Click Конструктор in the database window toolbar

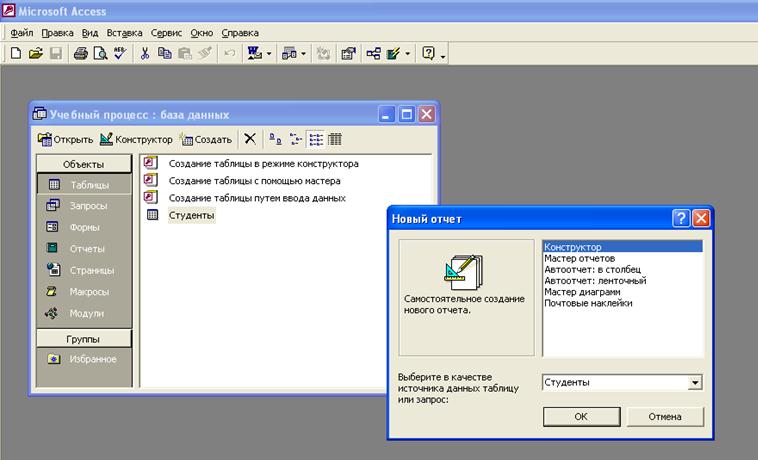136,140
